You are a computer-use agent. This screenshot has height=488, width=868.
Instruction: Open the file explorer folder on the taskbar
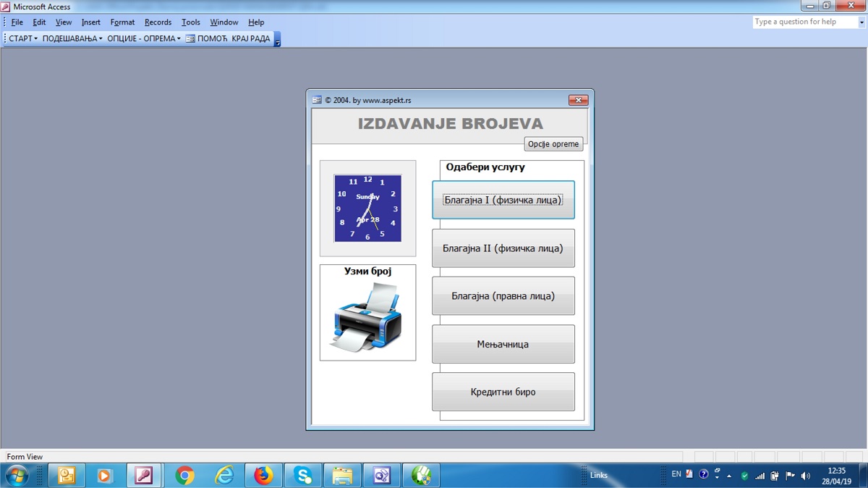[x=342, y=476]
